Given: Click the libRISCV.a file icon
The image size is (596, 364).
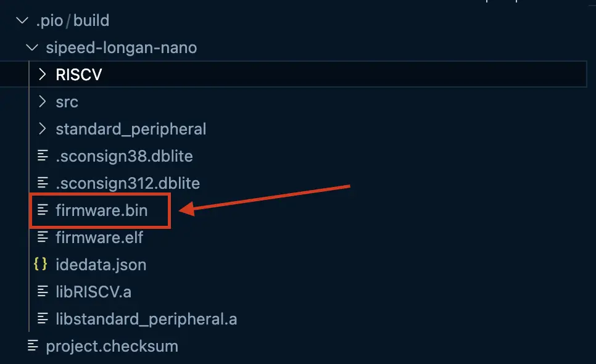Looking at the screenshot, I should coord(43,292).
